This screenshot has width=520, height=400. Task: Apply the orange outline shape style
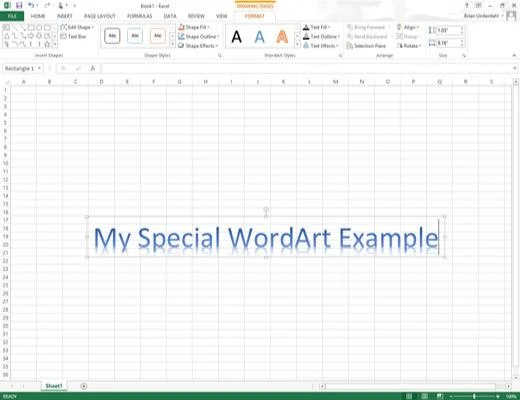pyautogui.click(x=157, y=36)
